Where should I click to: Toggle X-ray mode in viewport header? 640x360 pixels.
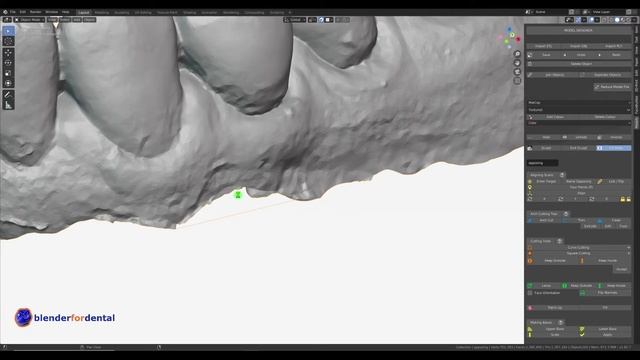[605, 20]
